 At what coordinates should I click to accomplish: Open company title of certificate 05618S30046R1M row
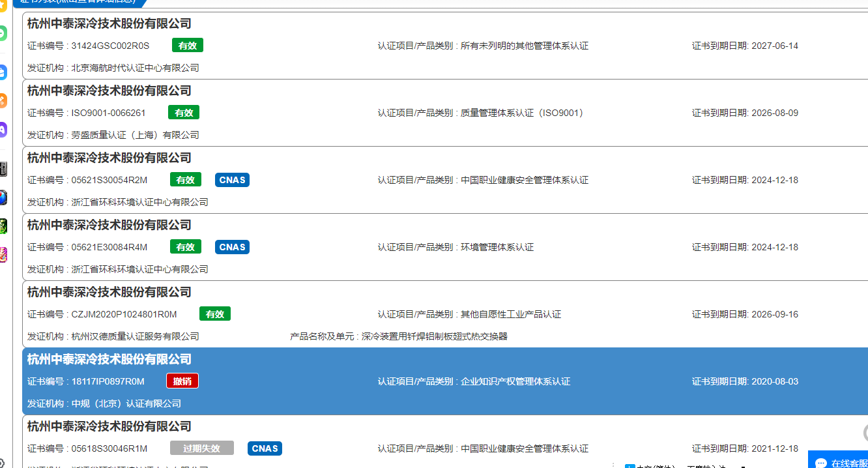click(x=109, y=427)
